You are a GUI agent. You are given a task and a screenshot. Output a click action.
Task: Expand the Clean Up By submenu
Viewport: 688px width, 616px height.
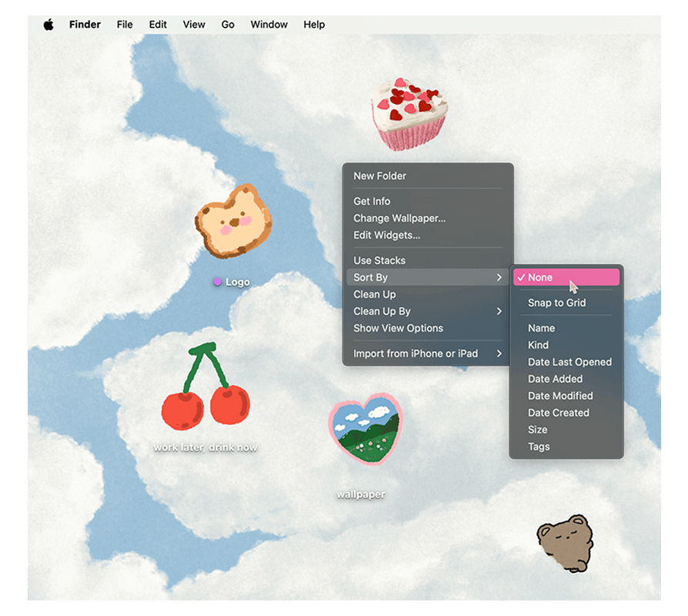point(428,311)
